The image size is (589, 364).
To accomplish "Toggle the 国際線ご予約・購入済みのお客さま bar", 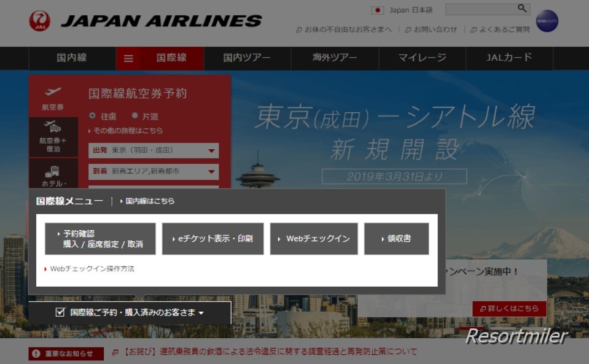I will click(x=130, y=312).
